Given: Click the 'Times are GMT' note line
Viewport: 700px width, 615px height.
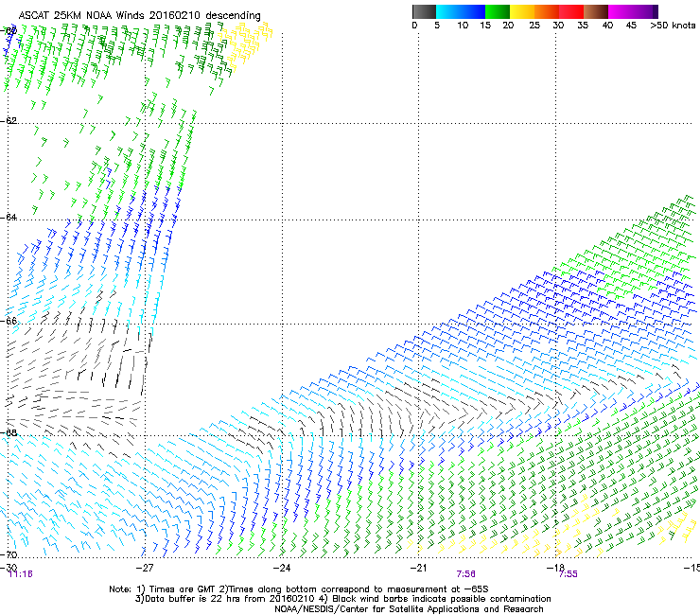Looking at the screenshot, I should tap(299, 589).
